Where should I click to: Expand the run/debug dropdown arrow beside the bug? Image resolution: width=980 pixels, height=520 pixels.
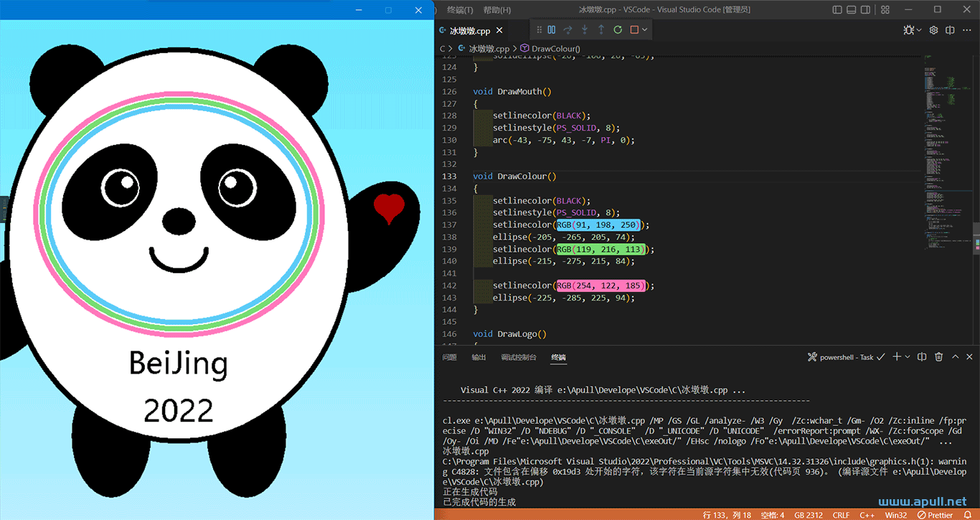(x=918, y=30)
